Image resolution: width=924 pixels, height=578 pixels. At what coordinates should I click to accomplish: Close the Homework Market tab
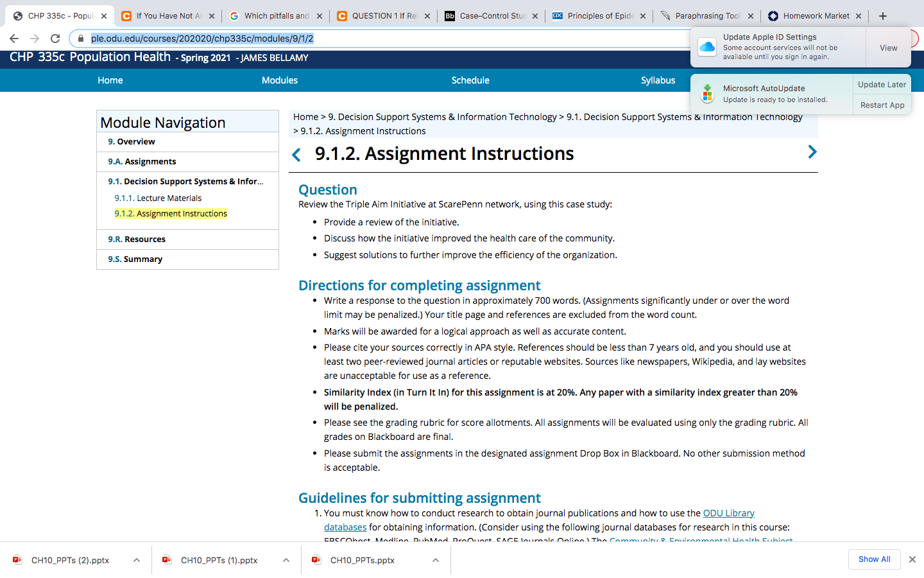pyautogui.click(x=859, y=16)
